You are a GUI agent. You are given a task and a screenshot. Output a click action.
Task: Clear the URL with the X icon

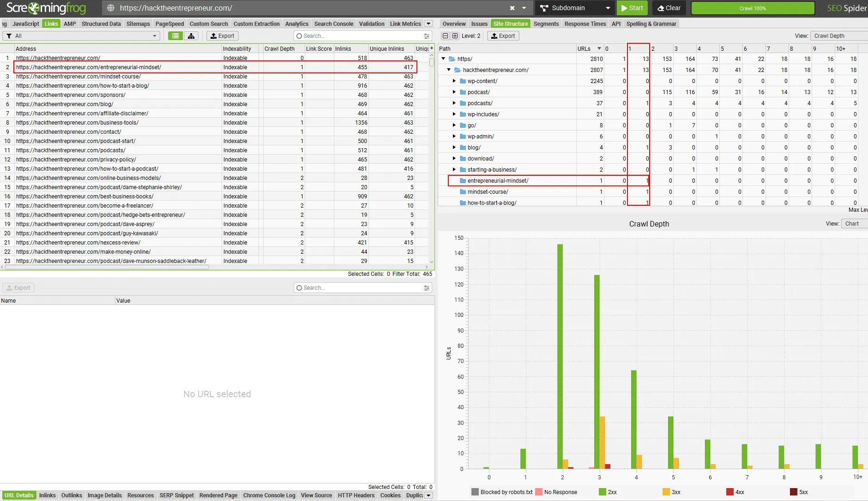512,8
